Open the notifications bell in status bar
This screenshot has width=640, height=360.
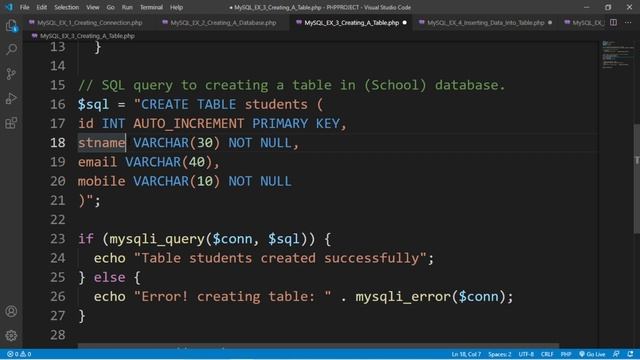pos(631,354)
